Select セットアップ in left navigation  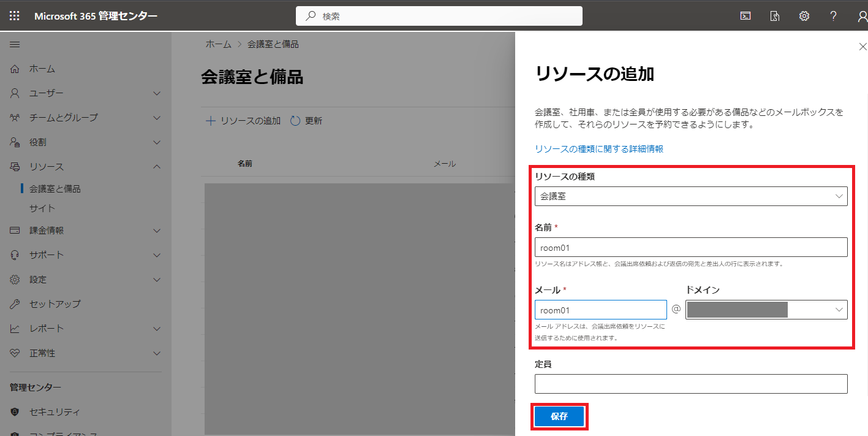coord(55,304)
